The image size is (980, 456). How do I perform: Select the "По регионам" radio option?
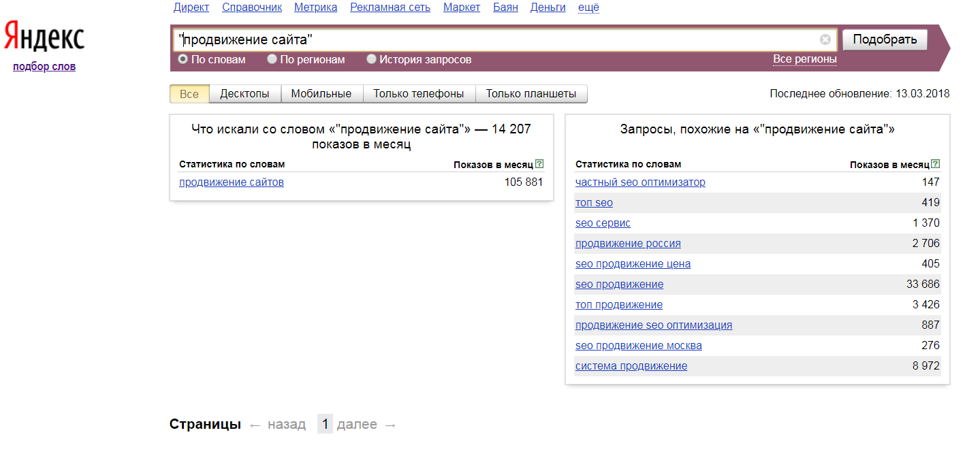[x=272, y=59]
